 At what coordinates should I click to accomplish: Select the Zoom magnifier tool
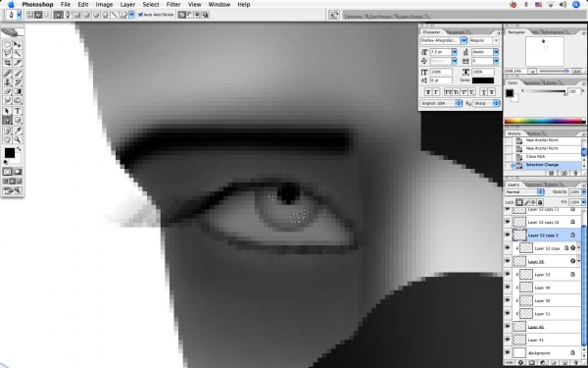18,139
